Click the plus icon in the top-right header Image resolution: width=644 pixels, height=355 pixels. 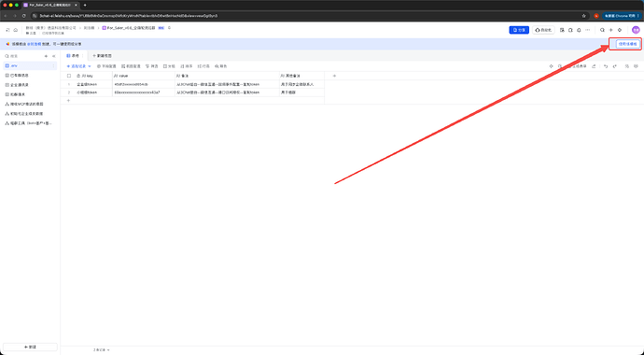pyautogui.click(x=610, y=30)
